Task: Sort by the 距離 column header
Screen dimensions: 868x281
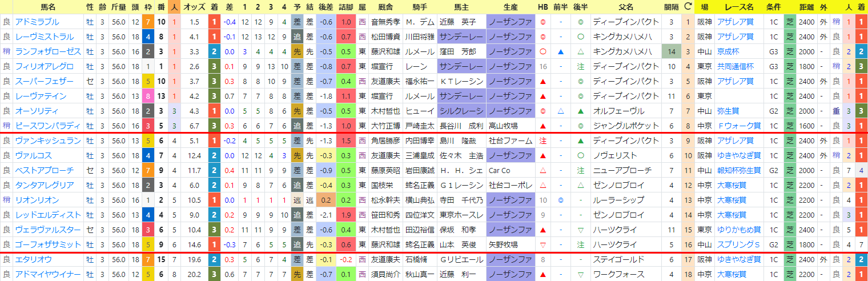Action: pos(807,7)
